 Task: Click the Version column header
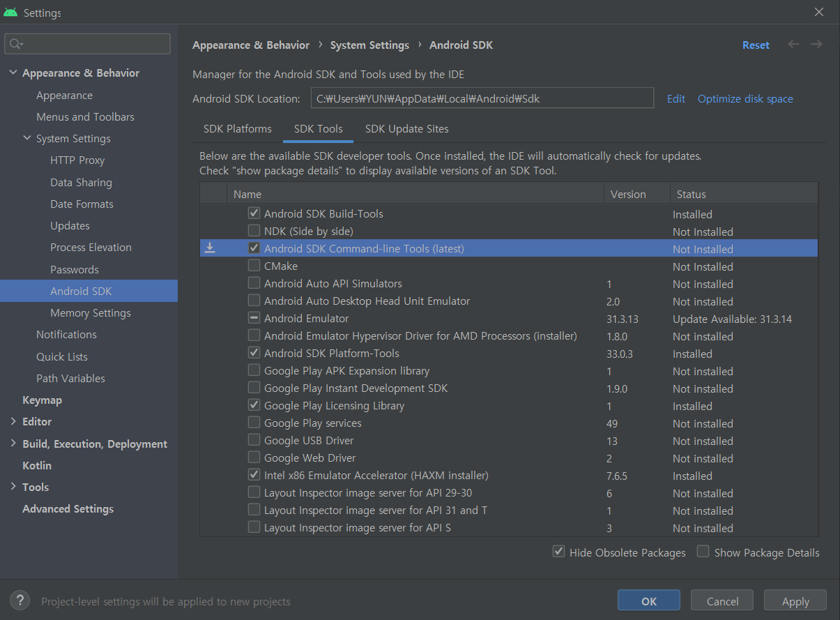coord(637,194)
